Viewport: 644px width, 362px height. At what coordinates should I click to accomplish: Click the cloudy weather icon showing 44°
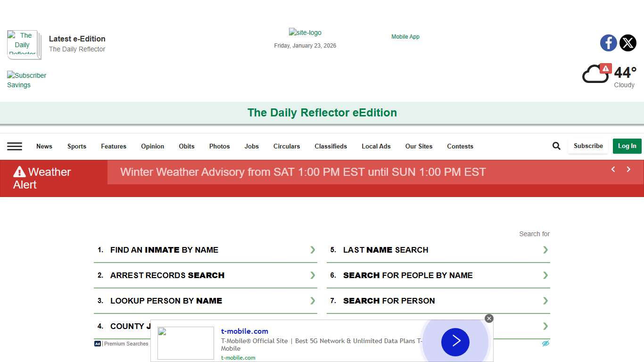coord(596,74)
